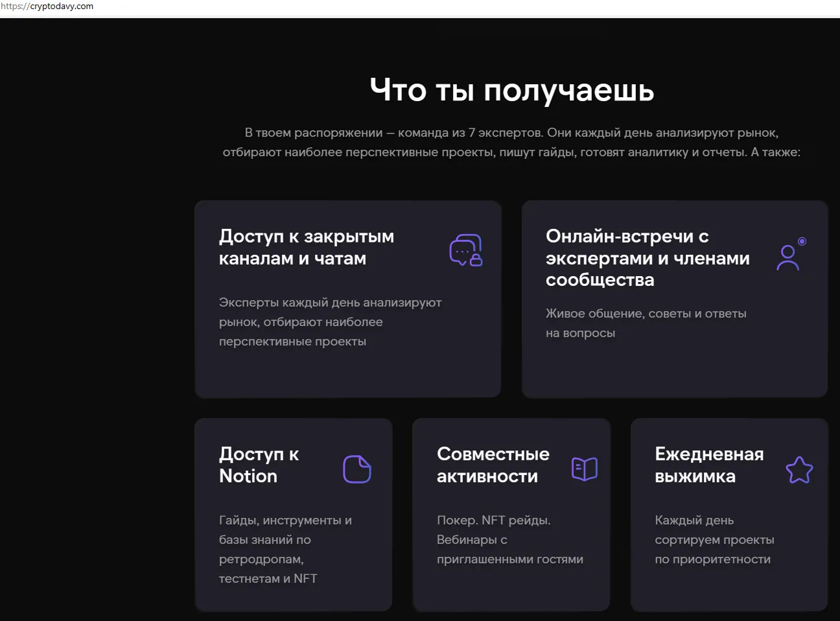Click the intro paragraph about команда из 7 экспертов
Image resolution: width=840 pixels, height=621 pixels.
[x=511, y=142]
